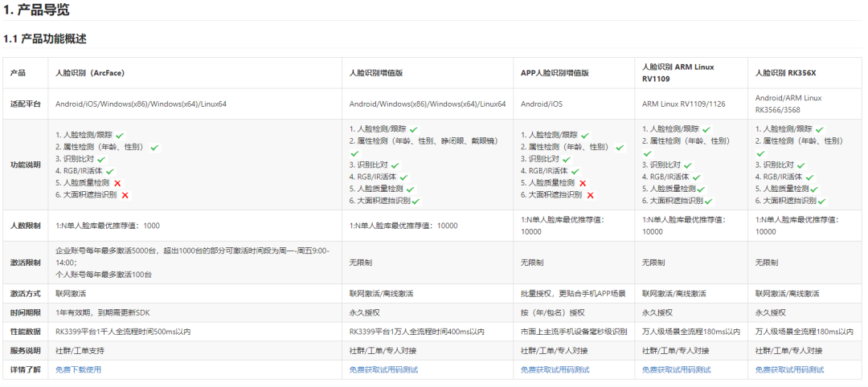The height and width of the screenshot is (387, 868).
Task: Click green check beside 大面积遮挡识别 in RV1109 column
Action: [x=709, y=202]
